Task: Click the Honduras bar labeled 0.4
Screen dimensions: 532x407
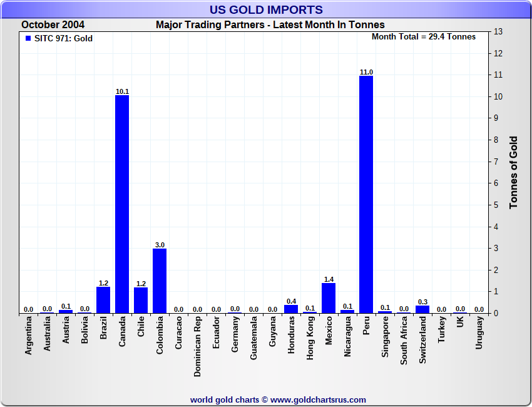Action: pyautogui.click(x=291, y=309)
